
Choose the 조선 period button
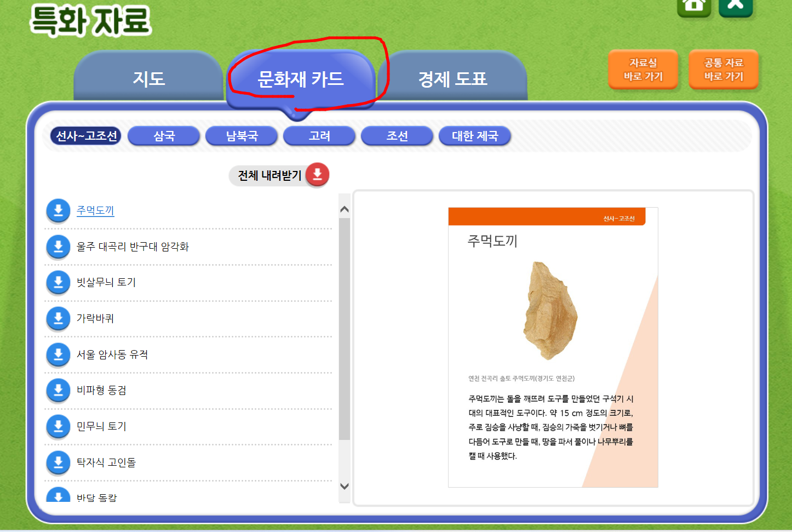tap(397, 136)
